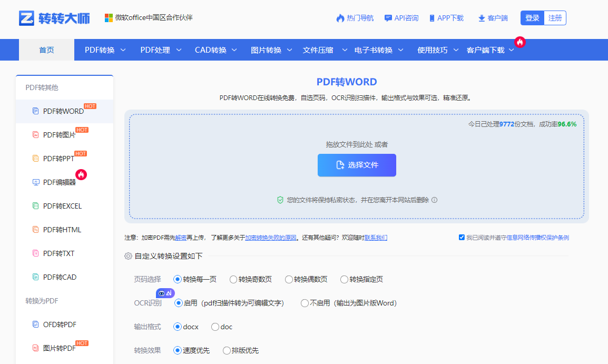Click the Microsoft Office partner logo
This screenshot has width=608, height=364.
coord(109,18)
